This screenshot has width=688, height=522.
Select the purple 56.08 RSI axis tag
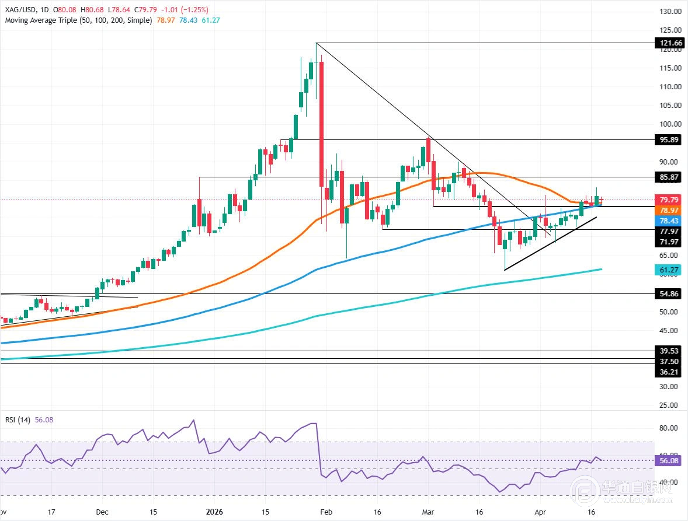pyautogui.click(x=669, y=461)
